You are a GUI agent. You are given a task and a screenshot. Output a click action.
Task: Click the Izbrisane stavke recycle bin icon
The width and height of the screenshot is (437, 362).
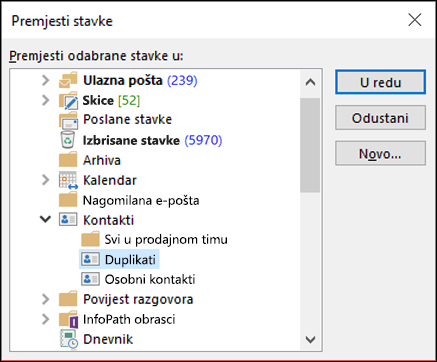[x=68, y=140]
